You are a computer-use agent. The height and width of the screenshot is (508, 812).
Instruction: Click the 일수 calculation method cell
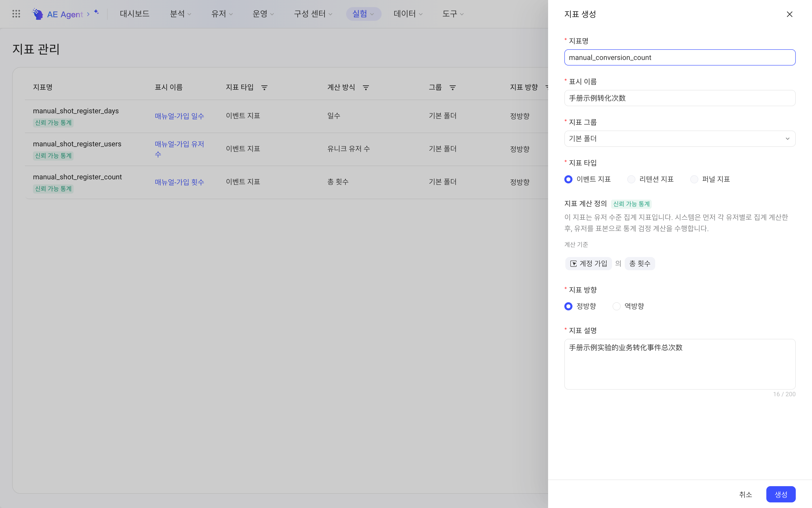point(334,116)
